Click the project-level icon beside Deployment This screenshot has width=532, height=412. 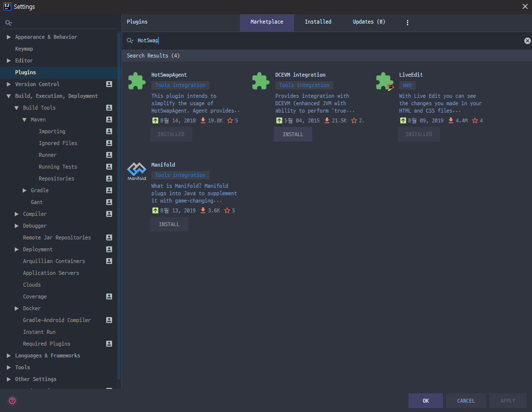(109, 249)
